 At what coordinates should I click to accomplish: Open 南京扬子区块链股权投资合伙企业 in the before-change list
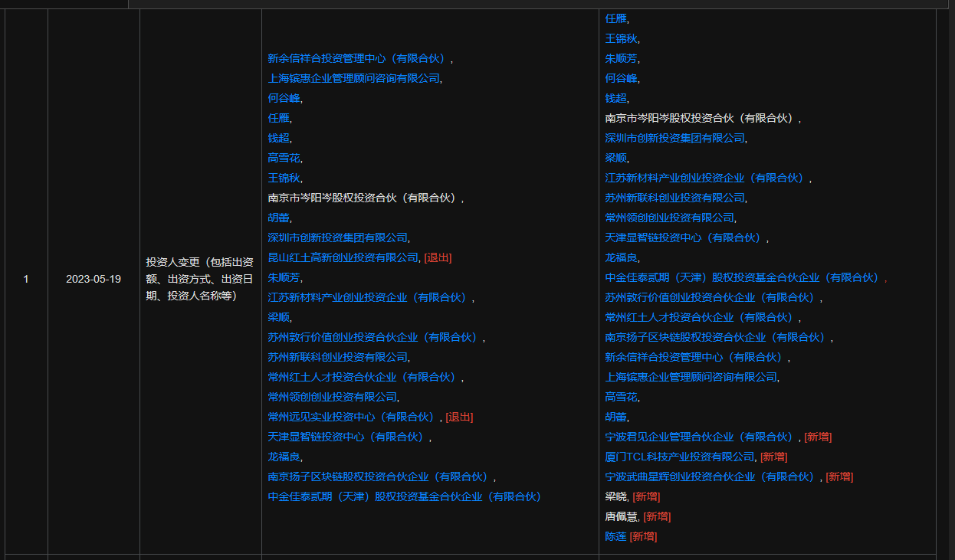pyautogui.click(x=379, y=476)
